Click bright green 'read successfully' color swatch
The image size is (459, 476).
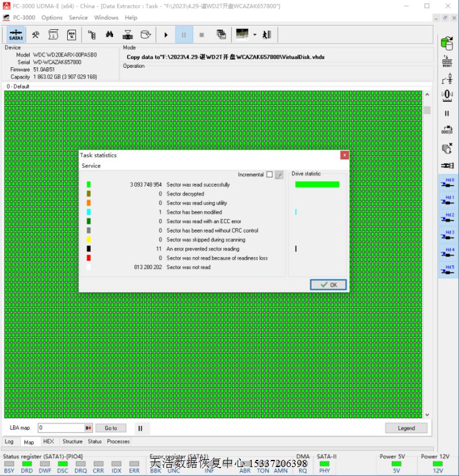pyautogui.click(x=89, y=184)
